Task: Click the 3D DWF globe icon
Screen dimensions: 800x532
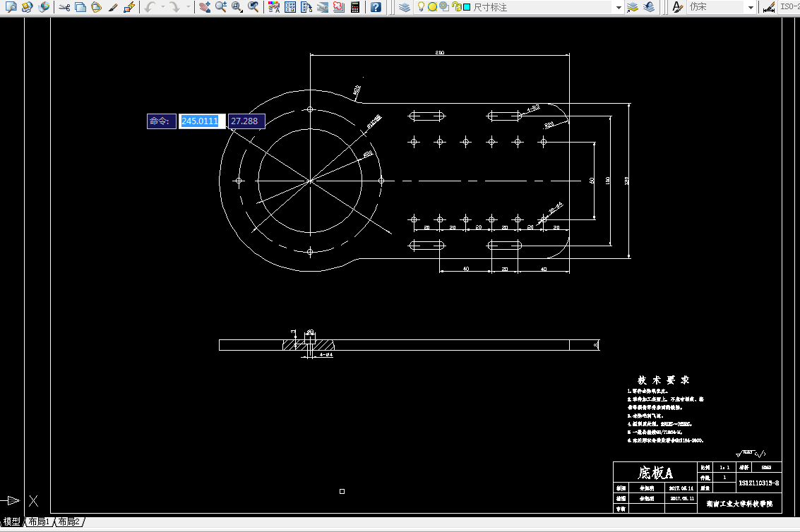Action: 44,7
